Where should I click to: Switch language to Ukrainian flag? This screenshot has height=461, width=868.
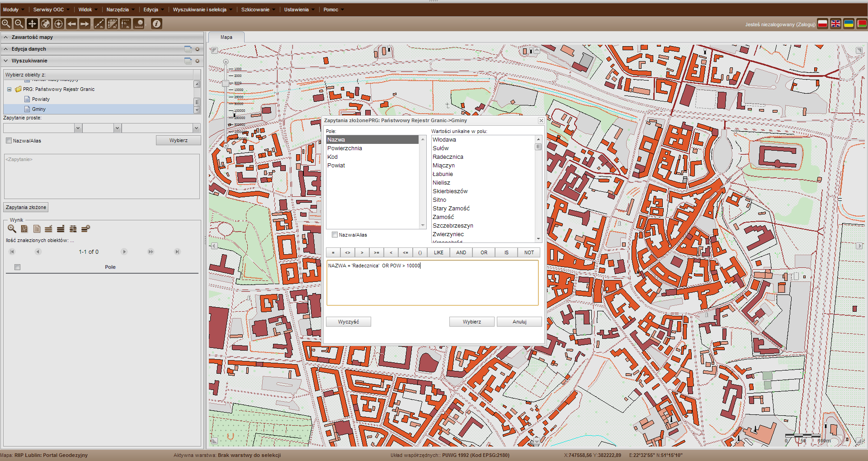coord(849,24)
